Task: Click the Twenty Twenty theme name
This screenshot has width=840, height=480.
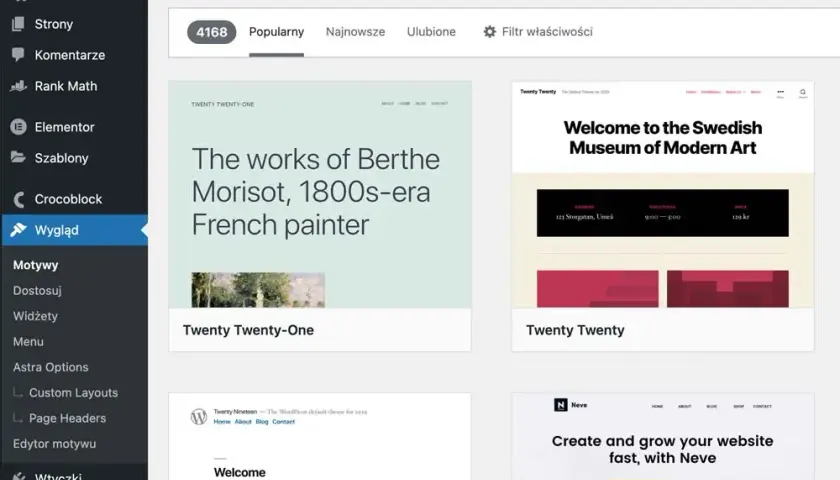Action: point(575,330)
